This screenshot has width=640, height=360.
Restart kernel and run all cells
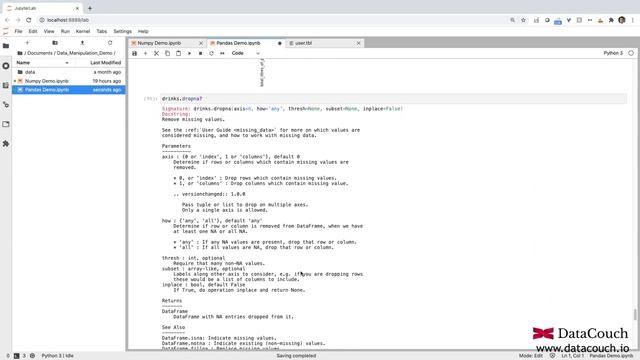click(x=222, y=53)
